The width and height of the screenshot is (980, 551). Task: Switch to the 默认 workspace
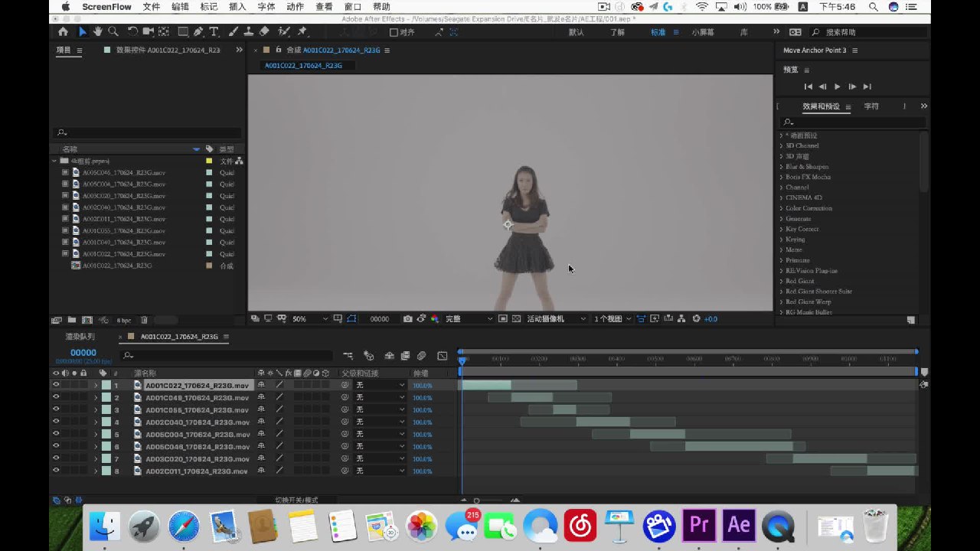pos(576,32)
